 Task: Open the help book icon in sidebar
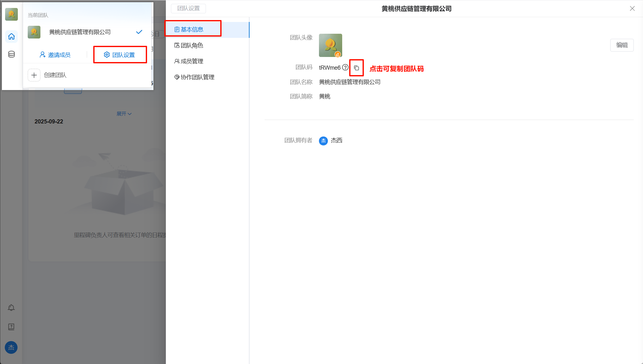[x=11, y=326]
